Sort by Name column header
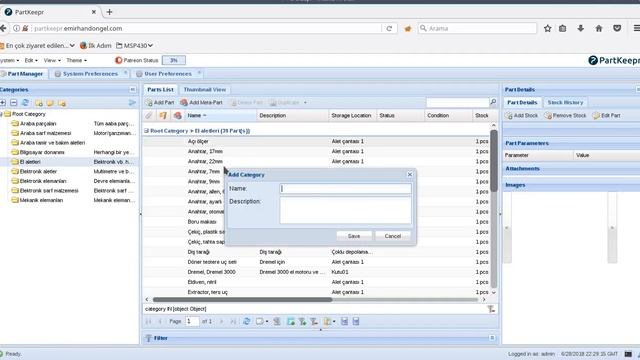640x360 pixels. [220, 116]
